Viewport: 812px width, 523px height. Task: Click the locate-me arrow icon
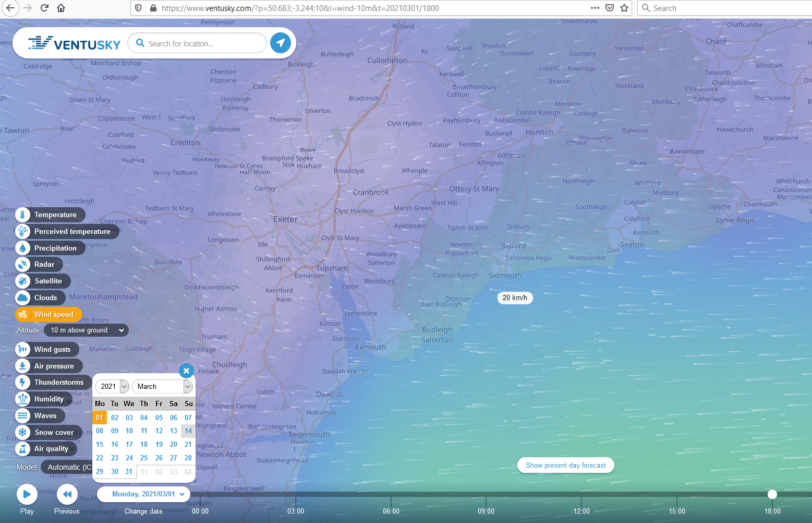(281, 43)
